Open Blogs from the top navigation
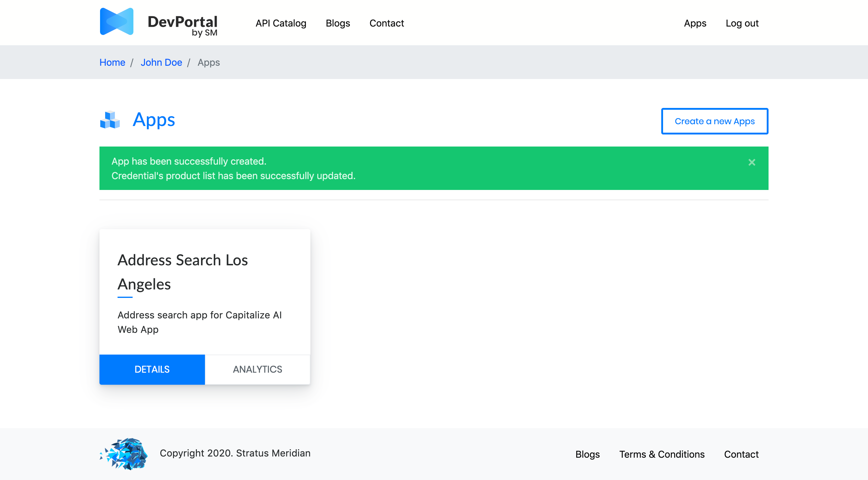The width and height of the screenshot is (868, 480). (338, 23)
